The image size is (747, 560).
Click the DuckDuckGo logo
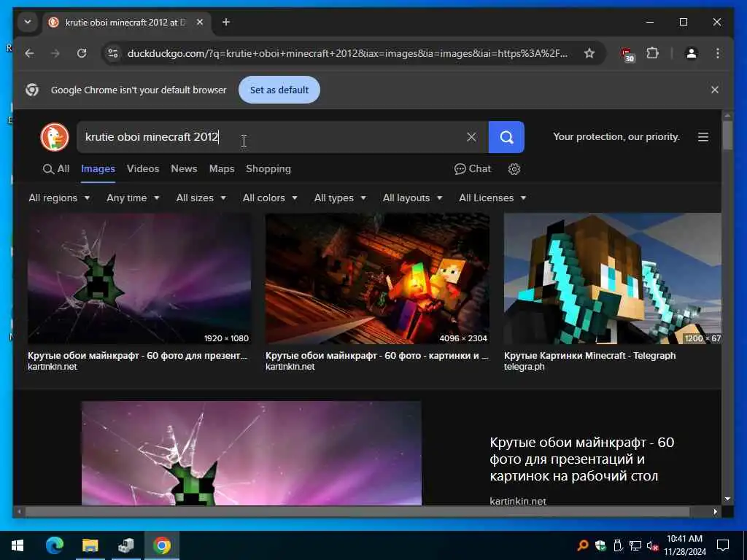point(54,137)
